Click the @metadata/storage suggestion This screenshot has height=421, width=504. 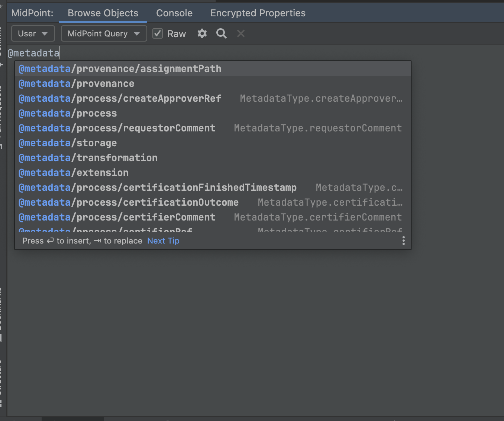click(68, 143)
